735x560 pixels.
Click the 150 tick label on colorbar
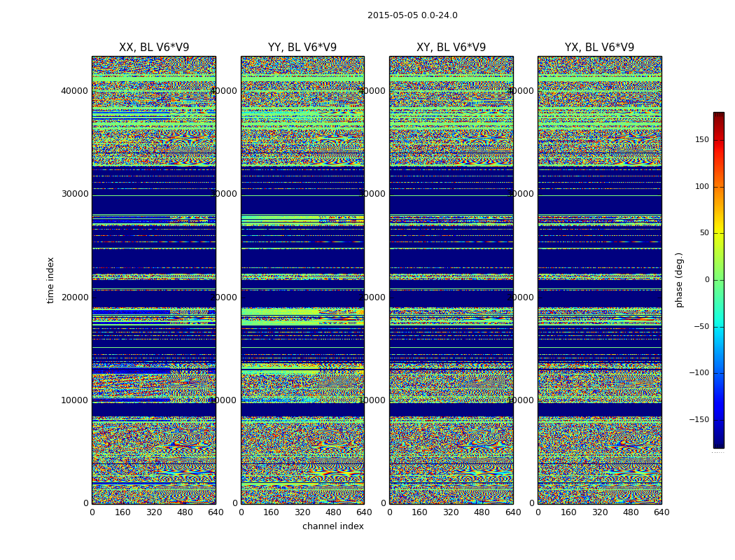point(701,140)
